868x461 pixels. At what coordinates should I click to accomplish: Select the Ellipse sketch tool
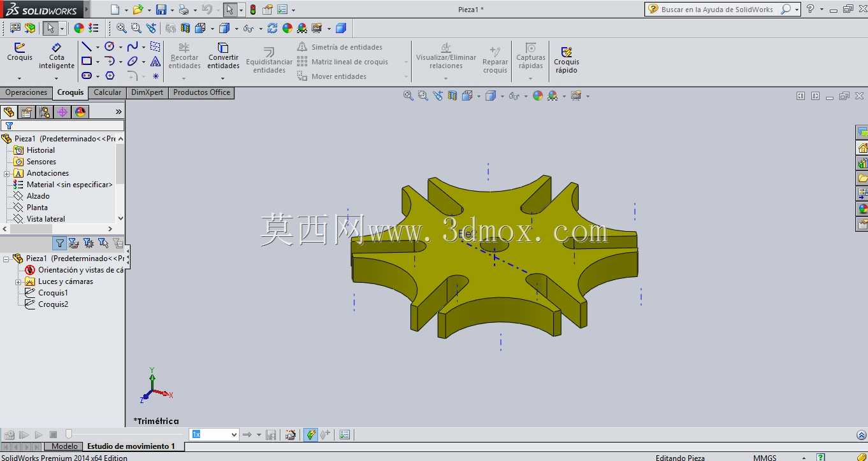click(133, 62)
